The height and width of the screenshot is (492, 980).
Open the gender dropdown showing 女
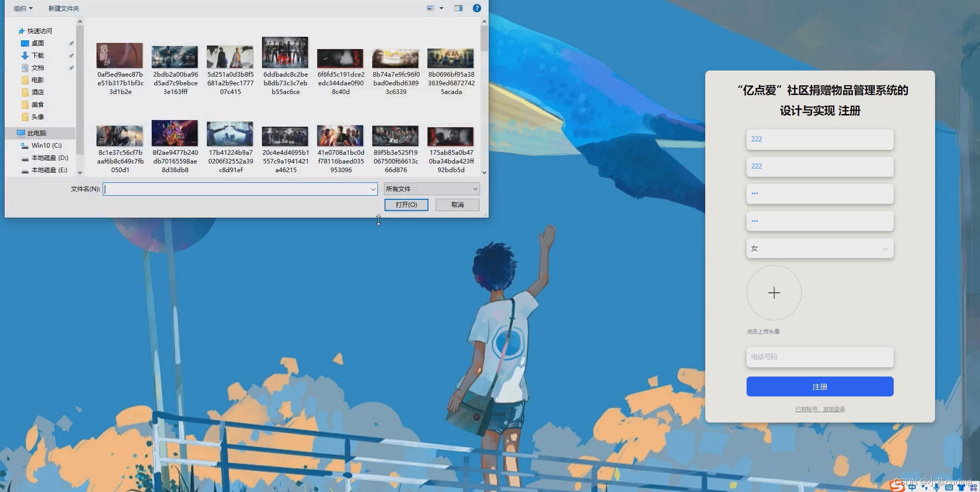click(x=820, y=248)
